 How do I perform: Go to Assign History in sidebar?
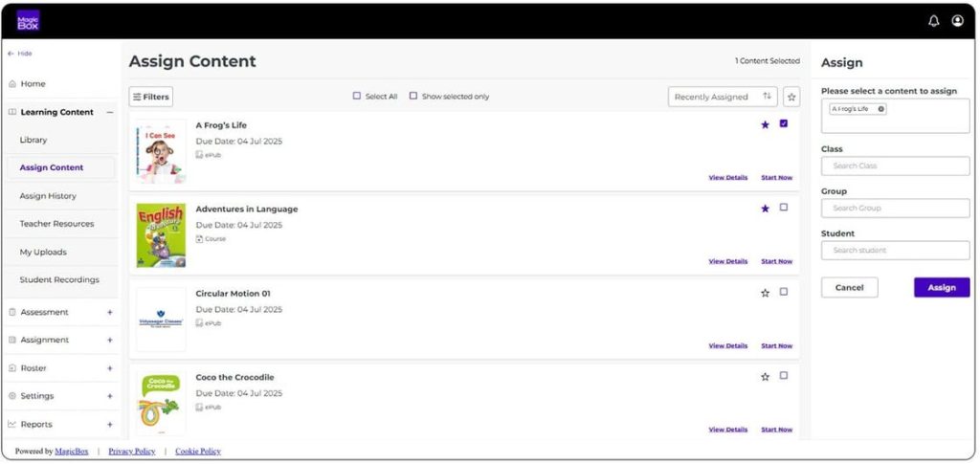(x=48, y=196)
